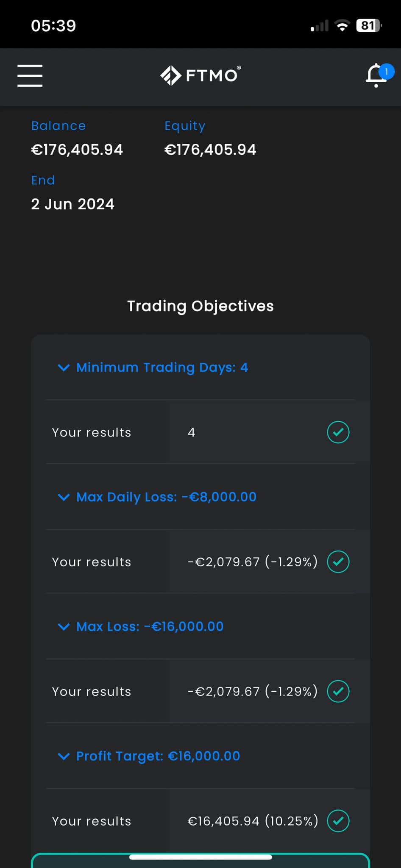Tap the cellular signal bars icon
Viewport: 401px width, 868px height.
tap(320, 26)
